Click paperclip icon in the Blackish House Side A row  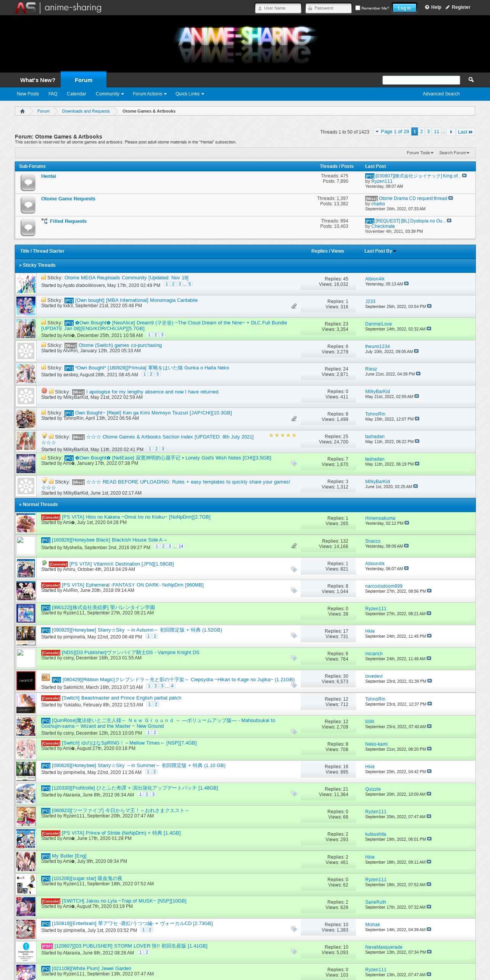[294, 546]
